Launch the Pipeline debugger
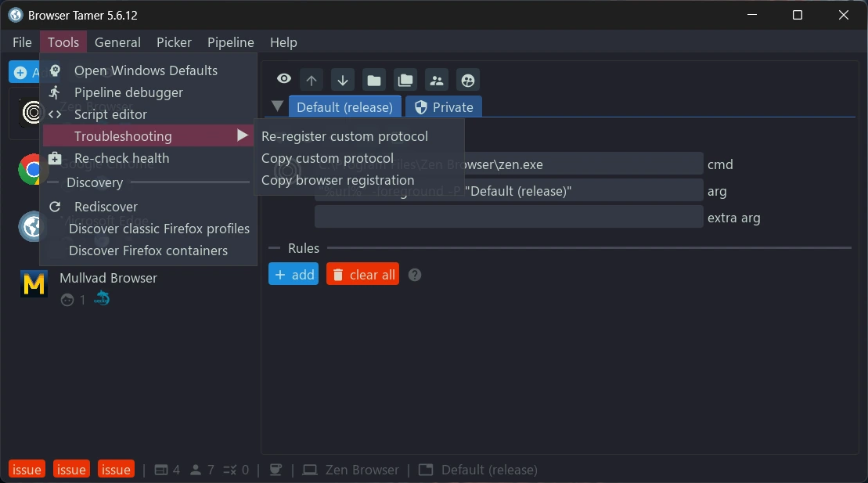The width and height of the screenshot is (868, 483). click(149, 92)
